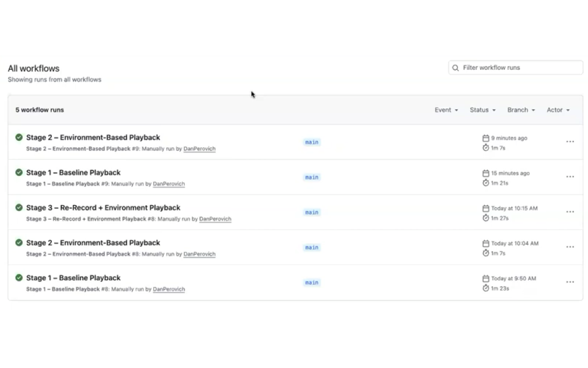Open the Actor filter dropdown

(x=558, y=110)
